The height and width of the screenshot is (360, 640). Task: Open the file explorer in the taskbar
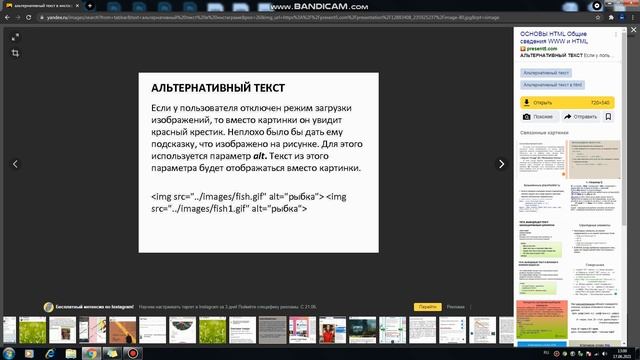click(71, 353)
